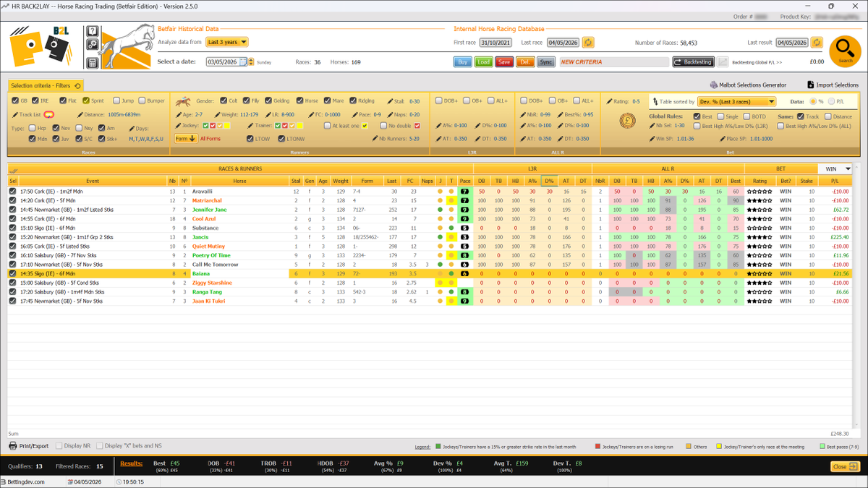Click the Import Selections file icon
This screenshot has width=868, height=488.
pos(811,85)
